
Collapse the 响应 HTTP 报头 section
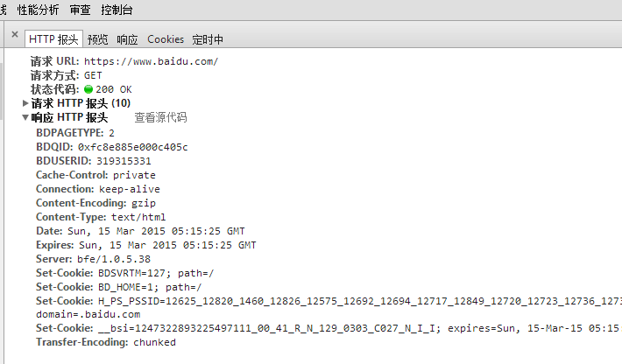[25, 117]
